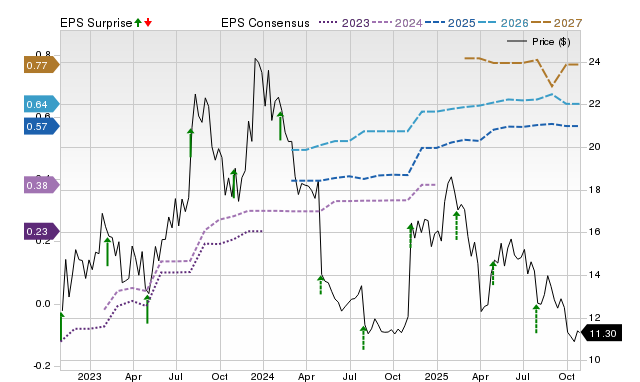The image size is (640, 382).
Task: Click the 20 price axis label
Action: tap(594, 147)
